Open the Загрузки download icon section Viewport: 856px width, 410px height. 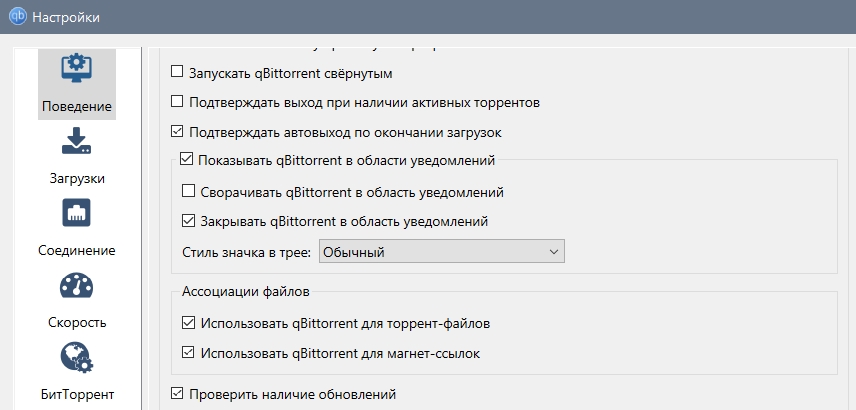point(76,141)
